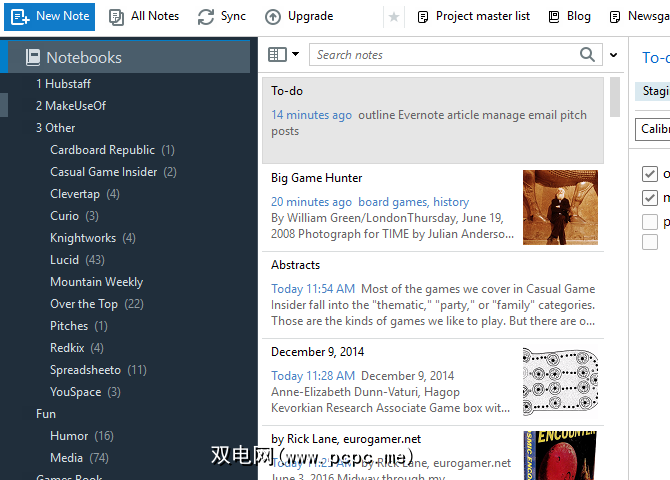Screen dimensions: 670x480
Task: Open the Media notebook
Action: [x=79, y=458]
